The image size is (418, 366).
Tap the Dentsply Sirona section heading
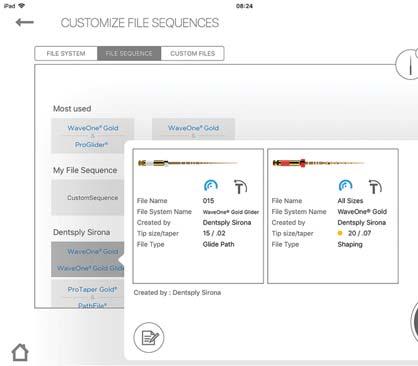pos(81,232)
